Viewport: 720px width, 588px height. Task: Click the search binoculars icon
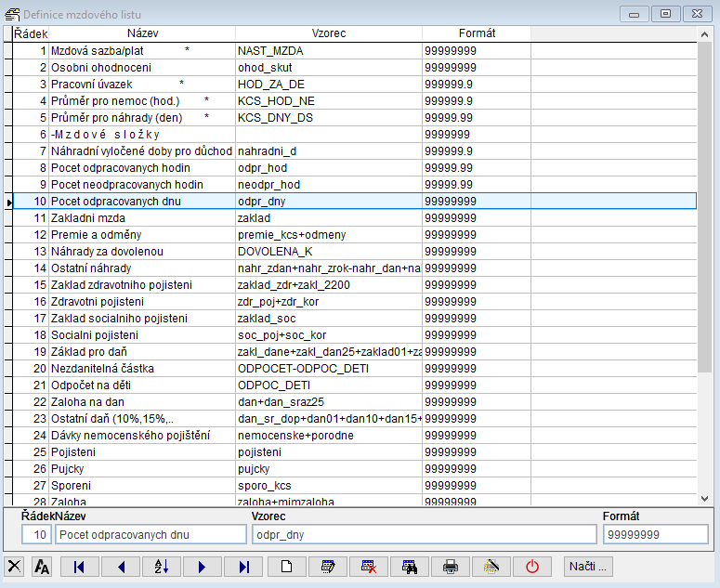[410, 567]
